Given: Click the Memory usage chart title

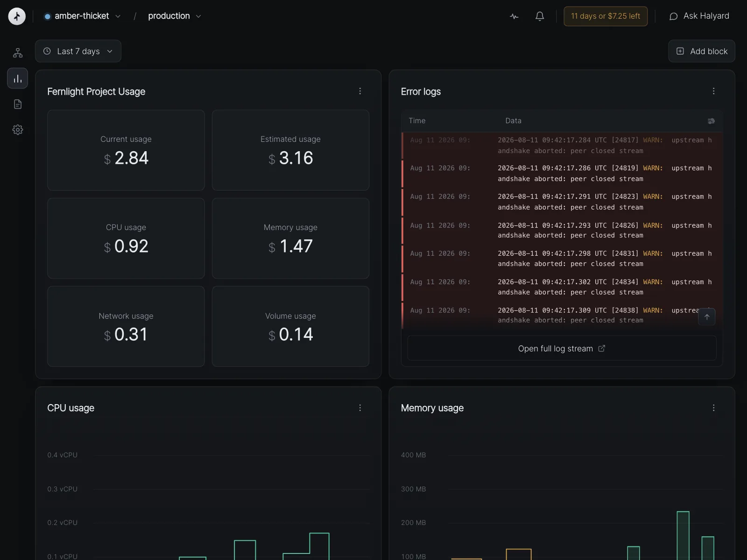Looking at the screenshot, I should (x=432, y=408).
